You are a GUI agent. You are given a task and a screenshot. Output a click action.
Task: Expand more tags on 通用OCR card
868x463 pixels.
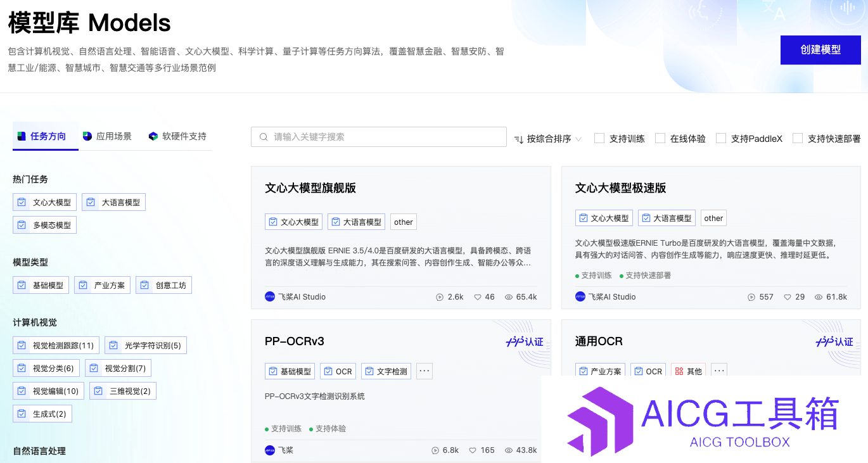(719, 371)
